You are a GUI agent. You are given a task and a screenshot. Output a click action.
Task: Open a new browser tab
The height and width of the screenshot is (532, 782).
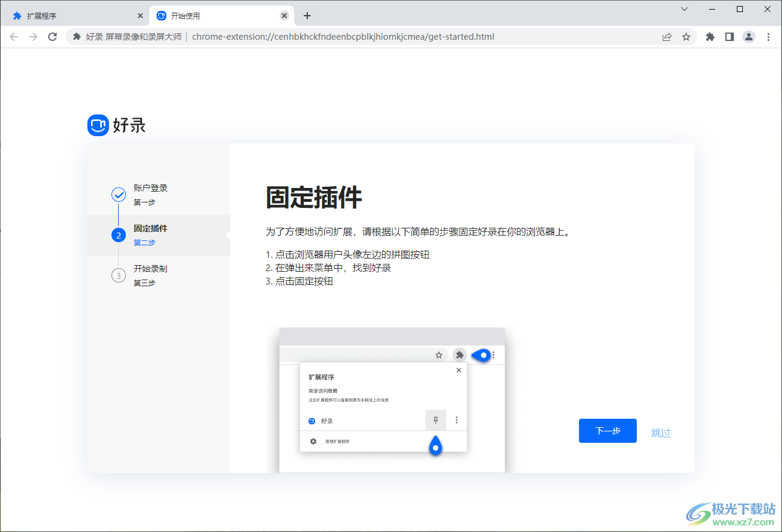pos(307,16)
